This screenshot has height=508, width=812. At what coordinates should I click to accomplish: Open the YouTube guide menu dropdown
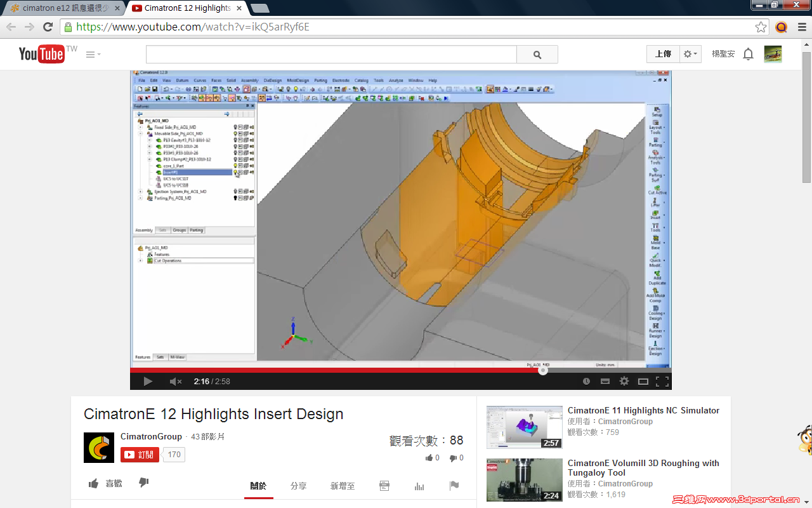tap(93, 55)
